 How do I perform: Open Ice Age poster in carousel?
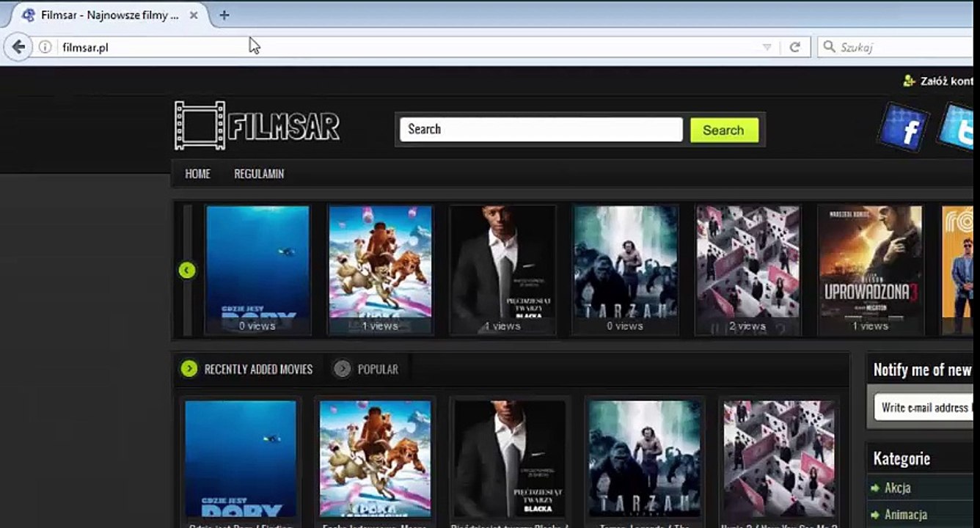pyautogui.click(x=380, y=270)
